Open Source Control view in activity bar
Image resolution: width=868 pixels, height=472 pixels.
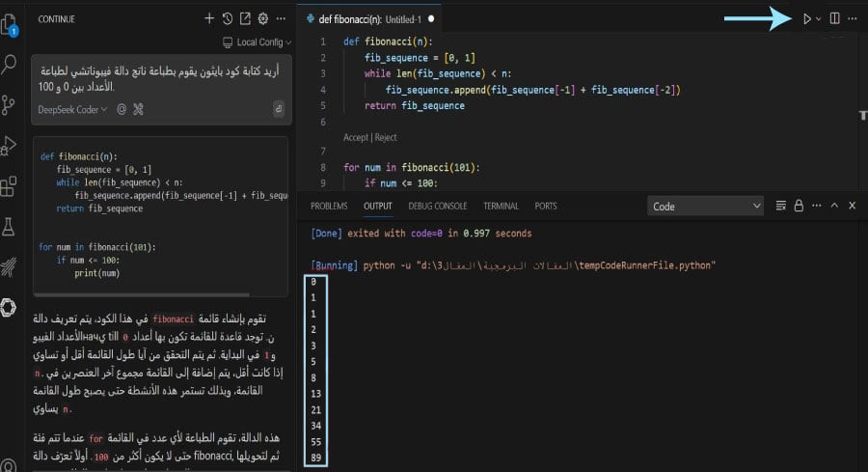point(9,104)
